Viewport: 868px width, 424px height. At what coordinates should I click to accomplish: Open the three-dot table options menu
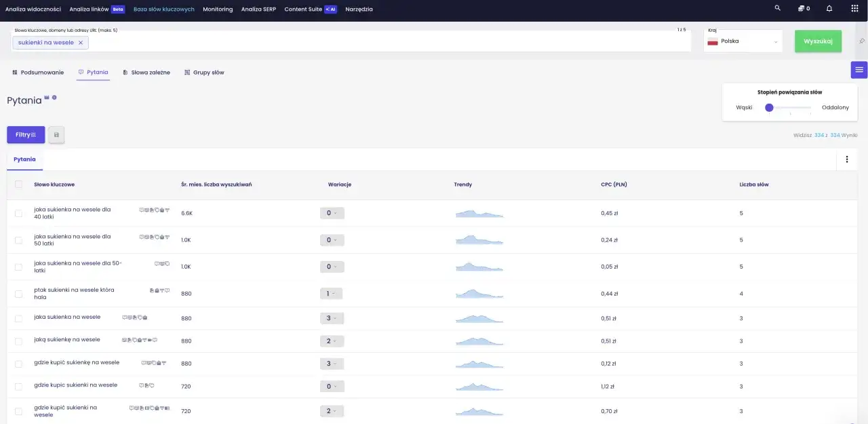846,159
